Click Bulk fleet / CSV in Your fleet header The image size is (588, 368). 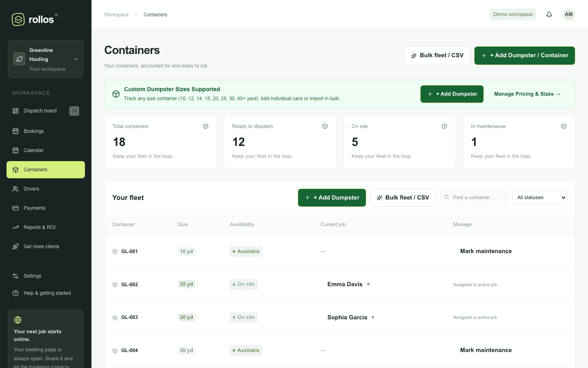click(x=403, y=198)
